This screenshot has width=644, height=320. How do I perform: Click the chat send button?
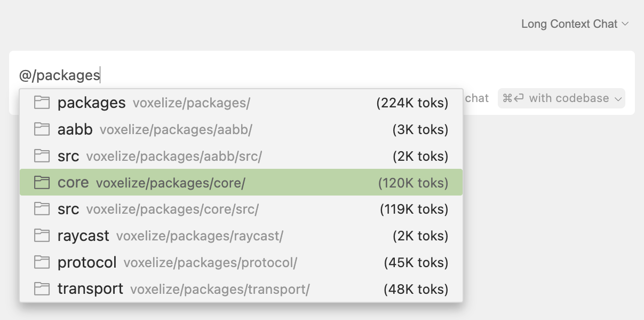click(477, 98)
